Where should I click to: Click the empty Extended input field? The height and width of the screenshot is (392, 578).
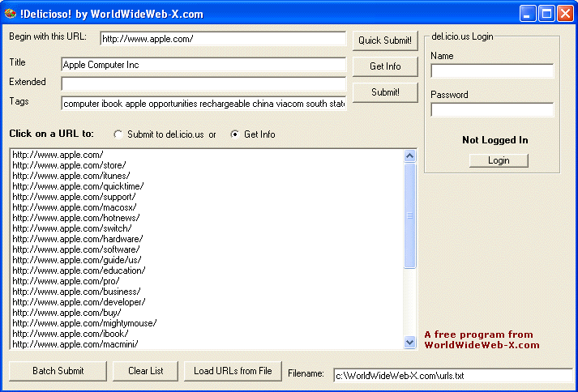click(x=203, y=84)
